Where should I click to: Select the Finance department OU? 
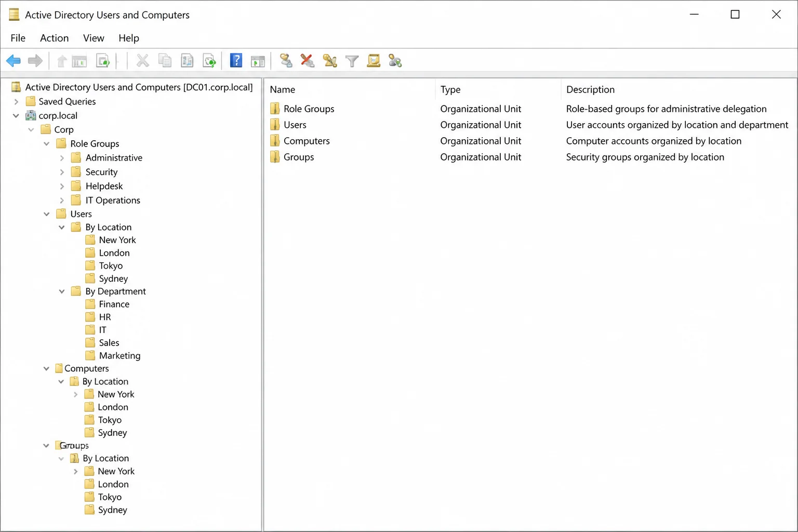pos(114,304)
